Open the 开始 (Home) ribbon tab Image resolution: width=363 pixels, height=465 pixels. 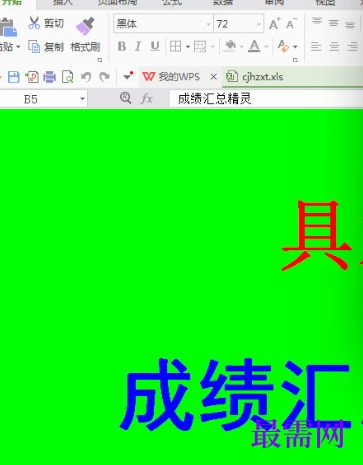point(13,2)
